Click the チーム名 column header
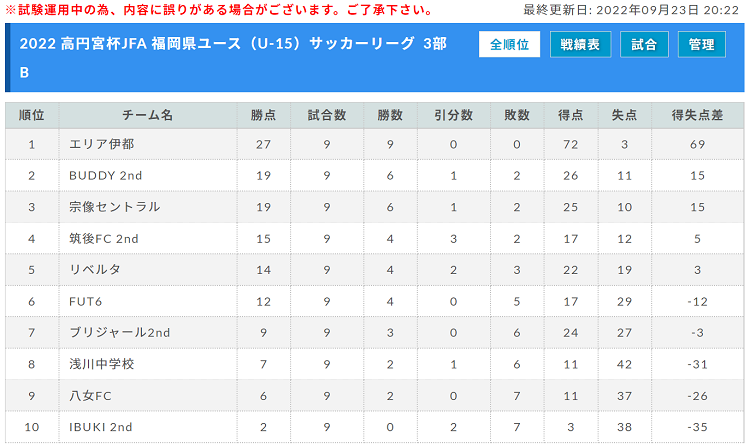 [x=147, y=115]
